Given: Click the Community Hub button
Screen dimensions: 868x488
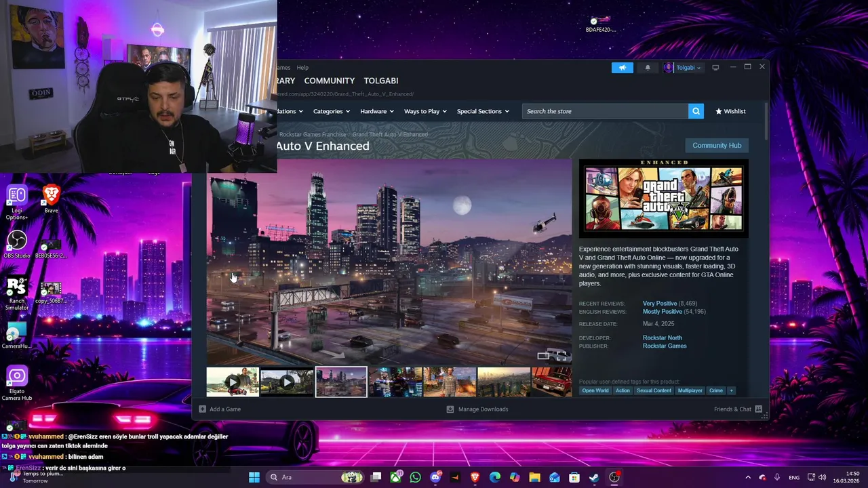Looking at the screenshot, I should coord(717,145).
